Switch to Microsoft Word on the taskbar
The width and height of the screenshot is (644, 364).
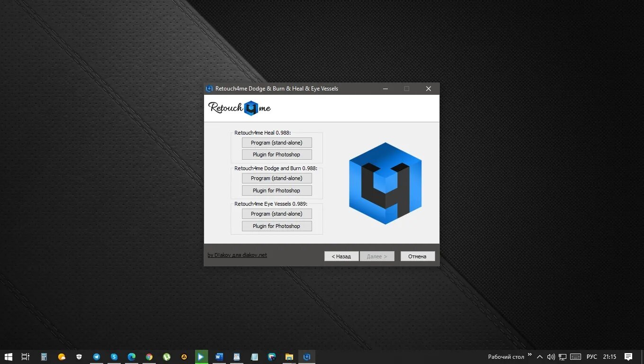pyautogui.click(x=219, y=357)
